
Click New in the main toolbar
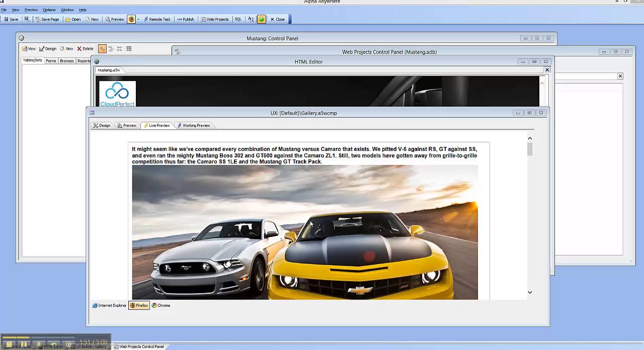tap(92, 19)
